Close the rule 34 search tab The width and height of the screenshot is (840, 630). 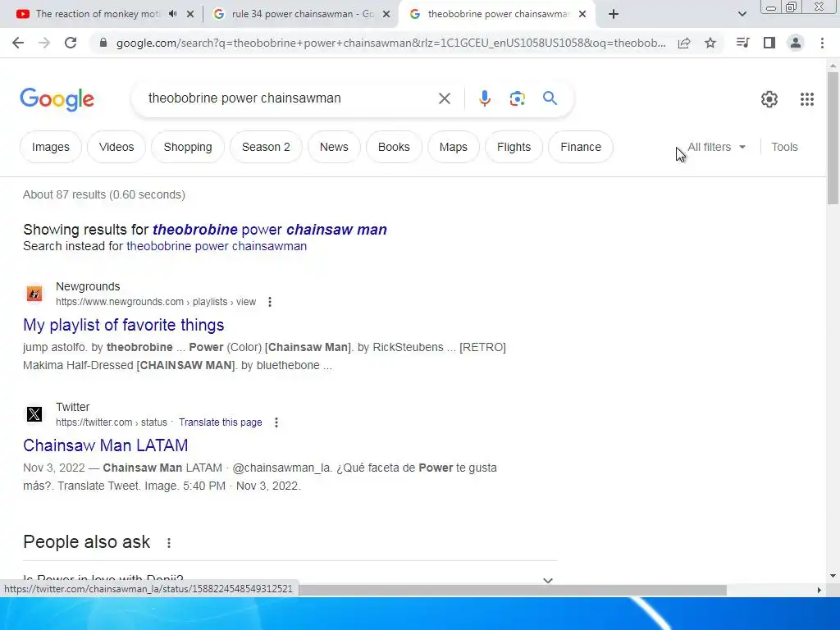(x=386, y=15)
